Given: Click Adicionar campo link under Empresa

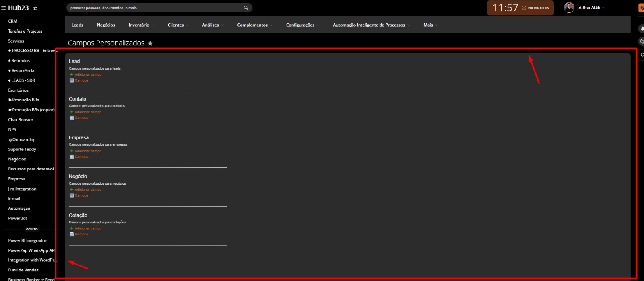Looking at the screenshot, I should (88, 151).
